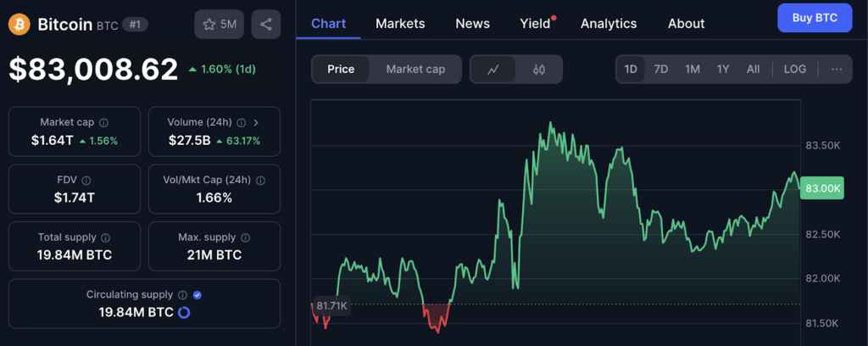Select the 1Y time range
868x346 pixels.
722,70
